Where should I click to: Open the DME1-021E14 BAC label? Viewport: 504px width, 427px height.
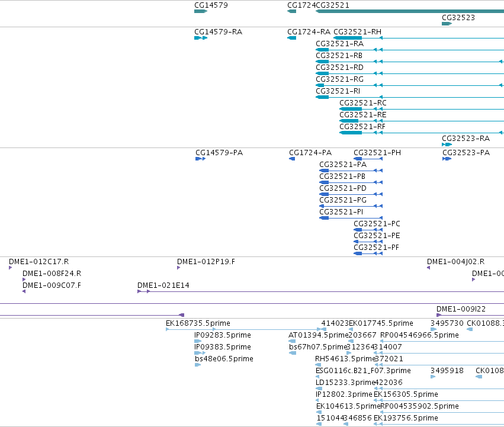(x=163, y=285)
